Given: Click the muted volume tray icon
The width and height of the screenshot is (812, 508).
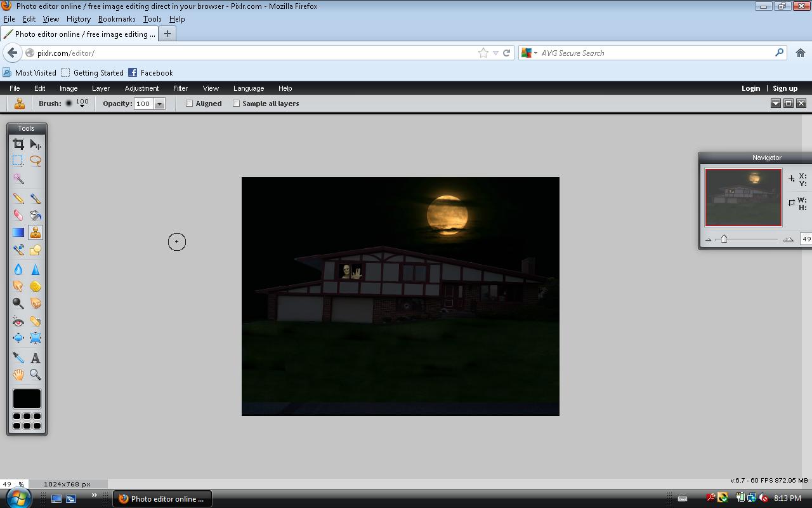Looking at the screenshot, I should pyautogui.click(x=763, y=498).
